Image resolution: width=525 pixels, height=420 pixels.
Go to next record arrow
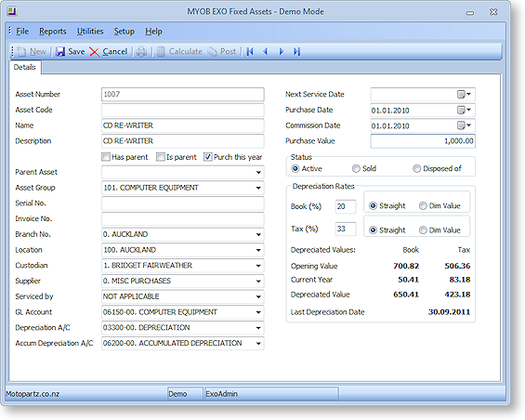coord(282,52)
